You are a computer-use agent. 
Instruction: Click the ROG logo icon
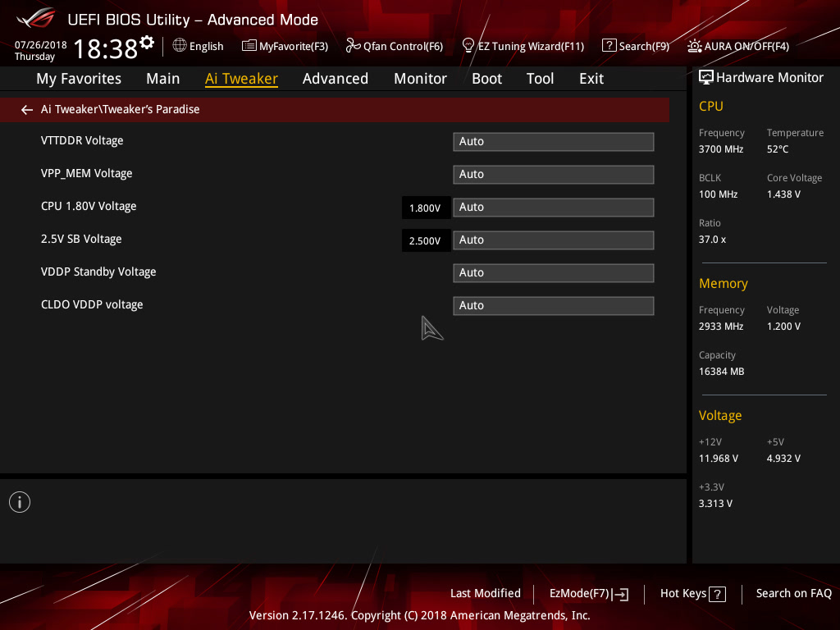[x=36, y=18]
